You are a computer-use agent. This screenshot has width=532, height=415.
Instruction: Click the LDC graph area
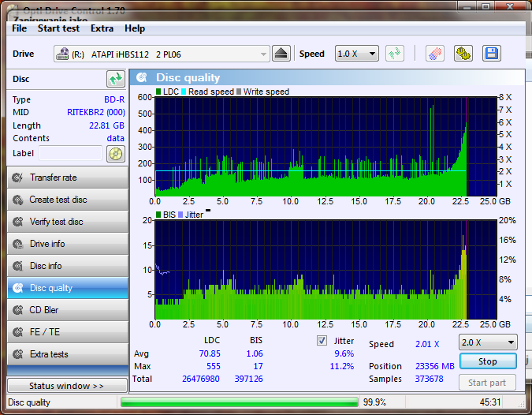[x=326, y=147]
